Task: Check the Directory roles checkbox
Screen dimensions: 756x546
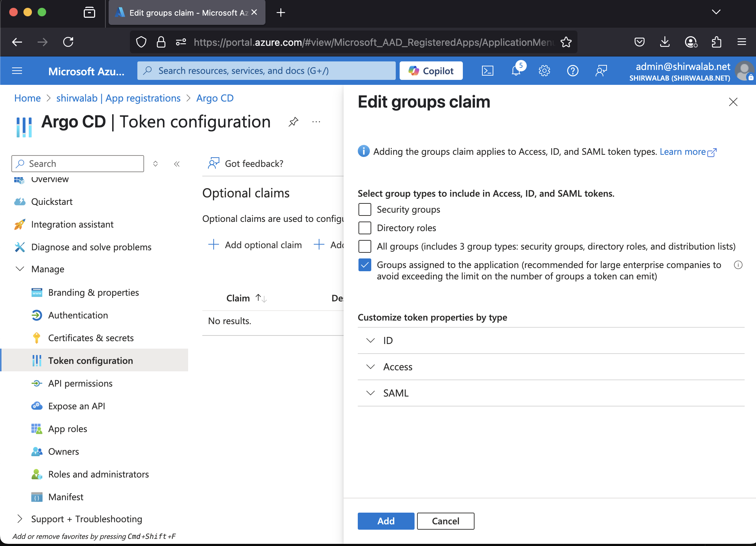Action: 365,228
